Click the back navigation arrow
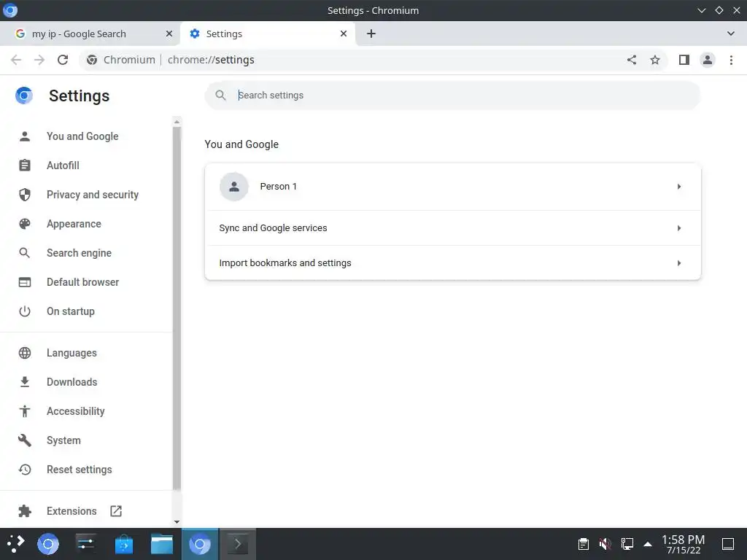Screen dimensions: 747x560 pos(16,60)
